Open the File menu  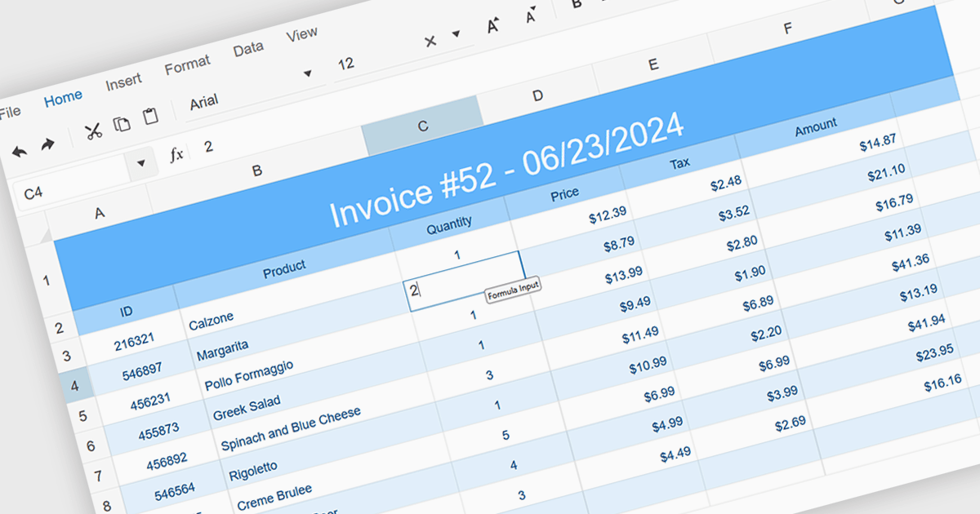click(x=10, y=113)
